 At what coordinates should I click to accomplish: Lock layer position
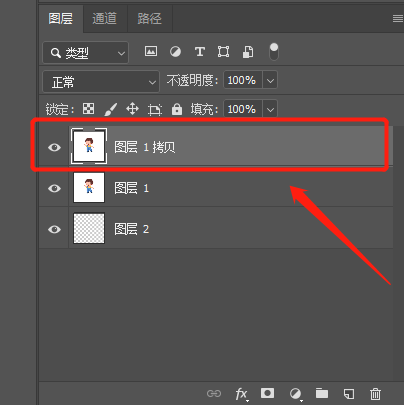[x=132, y=109]
